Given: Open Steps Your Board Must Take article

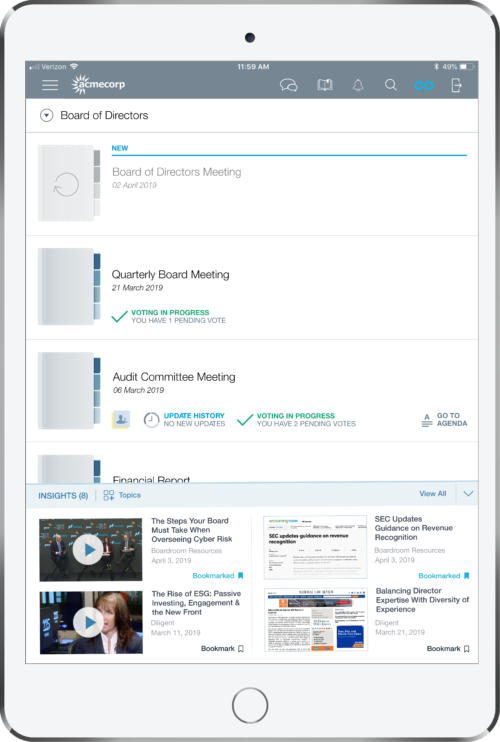Looking at the screenshot, I should pyautogui.click(x=192, y=530).
